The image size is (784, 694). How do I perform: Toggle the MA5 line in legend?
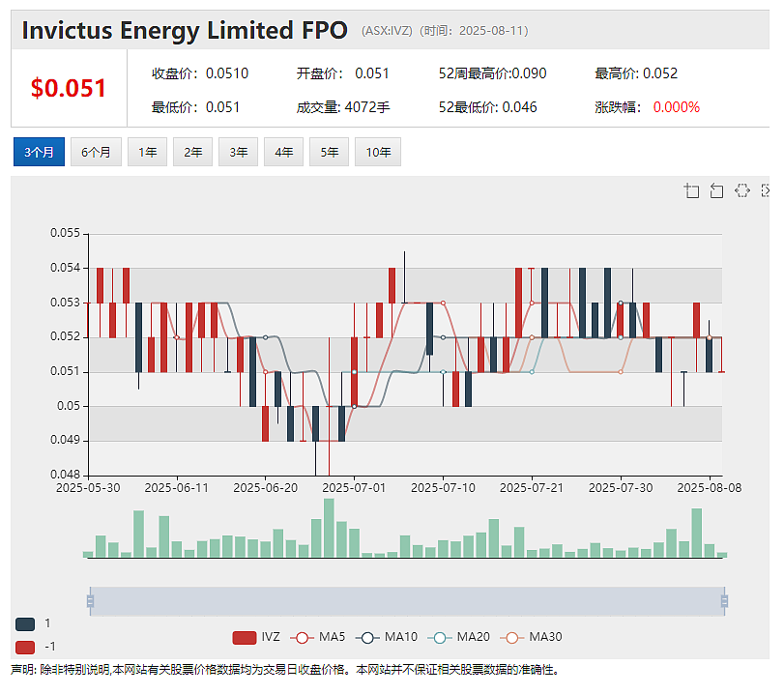pos(317,637)
